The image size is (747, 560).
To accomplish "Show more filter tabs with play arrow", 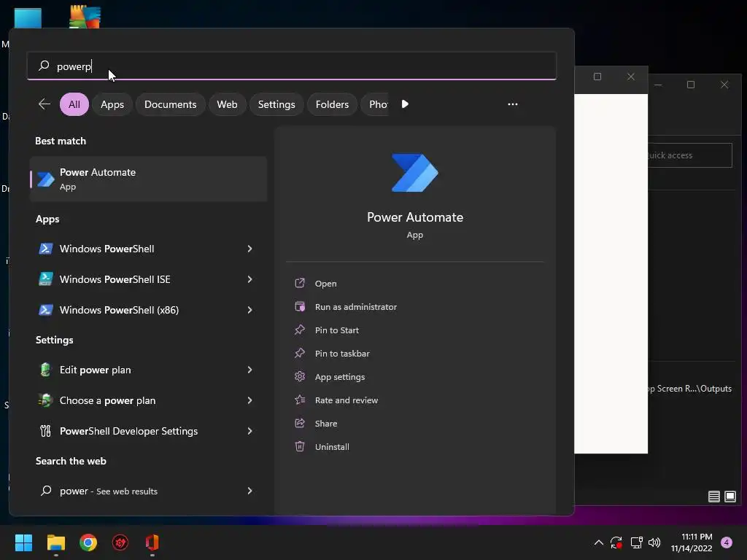I will [x=405, y=104].
